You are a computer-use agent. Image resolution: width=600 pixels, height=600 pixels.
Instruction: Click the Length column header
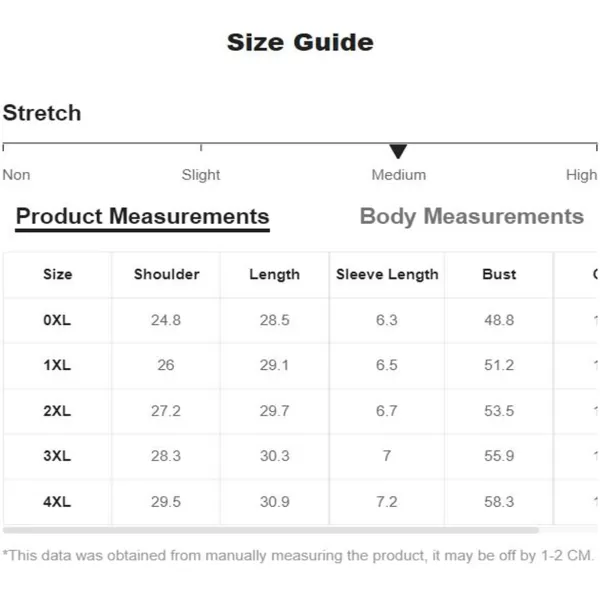274,274
